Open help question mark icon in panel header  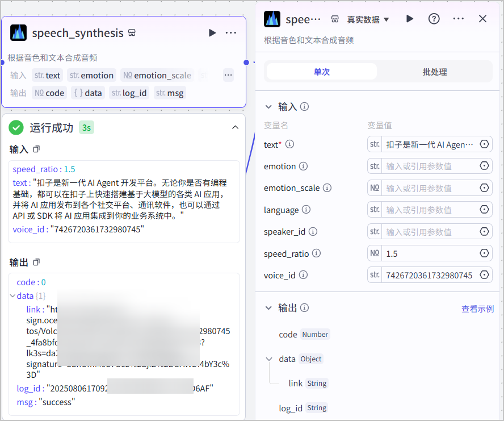434,19
